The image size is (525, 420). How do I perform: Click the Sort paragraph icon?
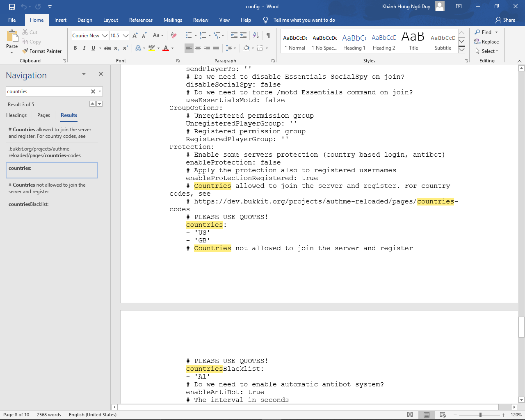click(256, 36)
